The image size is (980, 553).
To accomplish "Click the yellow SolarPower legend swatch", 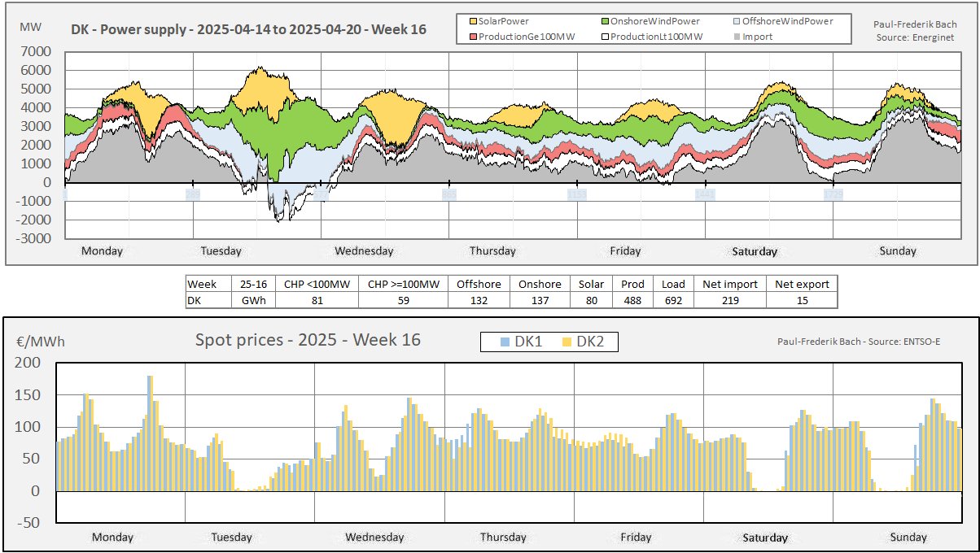I will click(474, 21).
